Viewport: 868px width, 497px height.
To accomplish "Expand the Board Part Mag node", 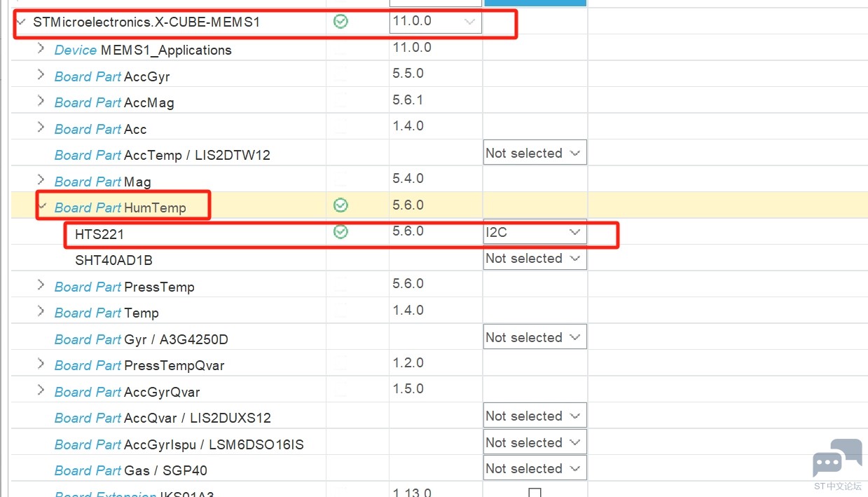I will 41,181.
